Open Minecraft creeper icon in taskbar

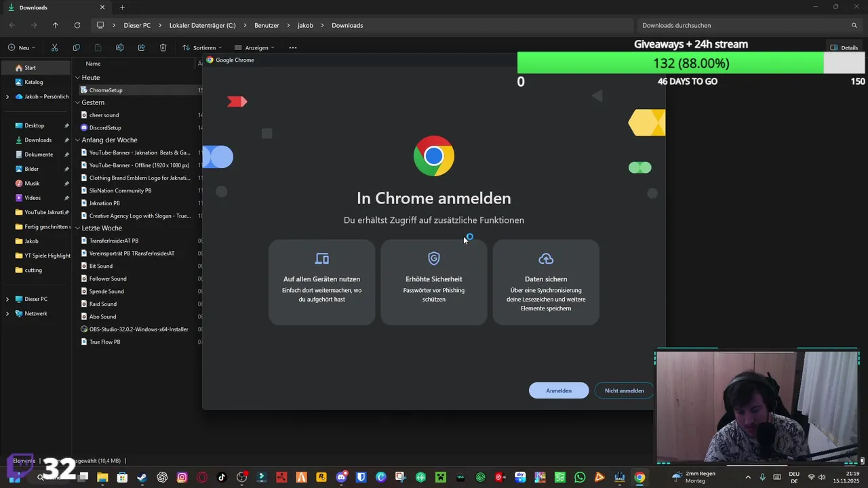(441, 477)
